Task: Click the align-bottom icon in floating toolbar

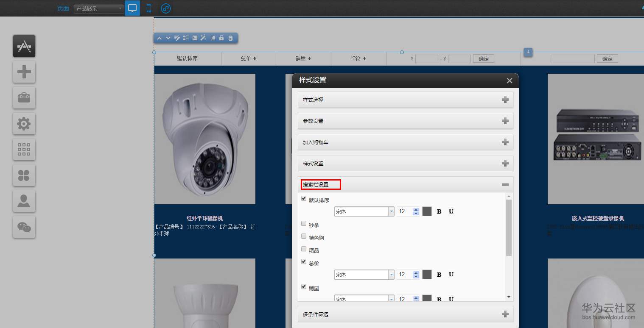Action: [x=213, y=38]
